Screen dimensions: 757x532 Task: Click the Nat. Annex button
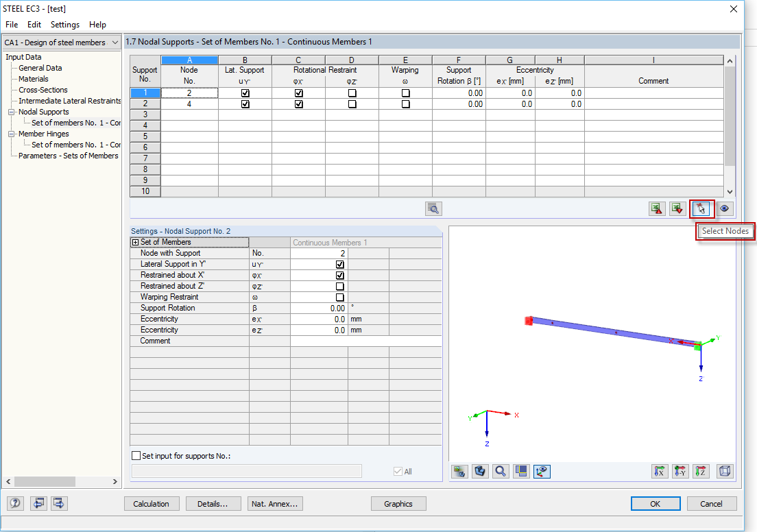(x=274, y=503)
